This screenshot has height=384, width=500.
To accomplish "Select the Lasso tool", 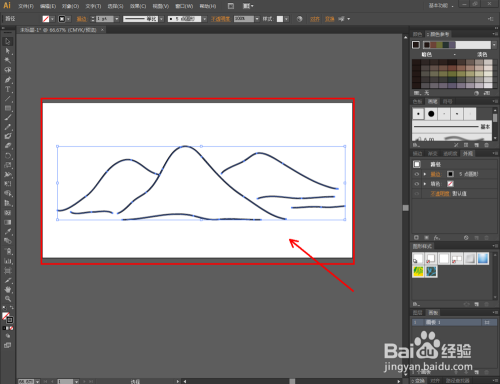I will (8, 70).
